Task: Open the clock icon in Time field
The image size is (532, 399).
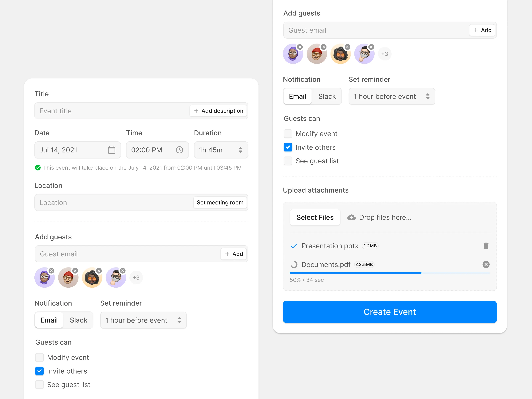Action: pyautogui.click(x=179, y=150)
